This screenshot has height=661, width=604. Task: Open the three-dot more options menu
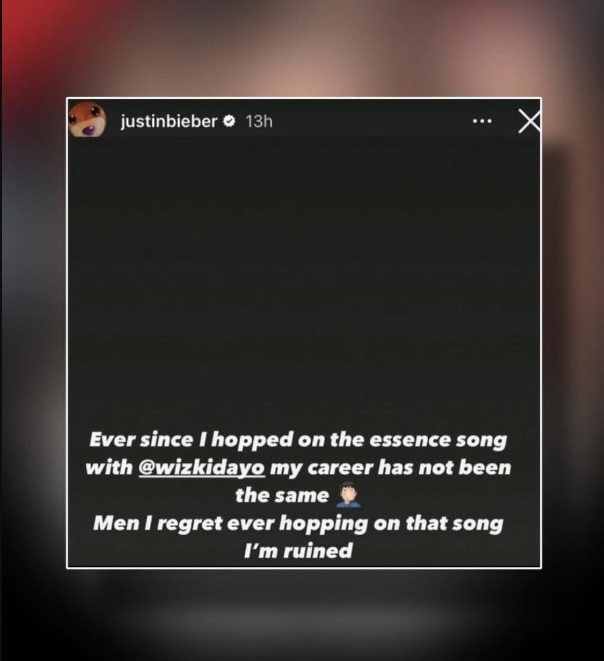(x=482, y=121)
